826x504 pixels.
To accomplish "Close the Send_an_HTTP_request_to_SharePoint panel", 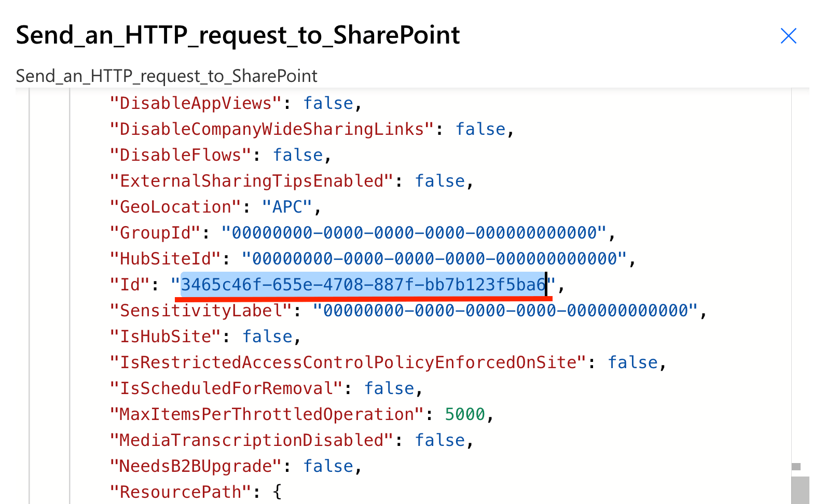I will 788,36.
